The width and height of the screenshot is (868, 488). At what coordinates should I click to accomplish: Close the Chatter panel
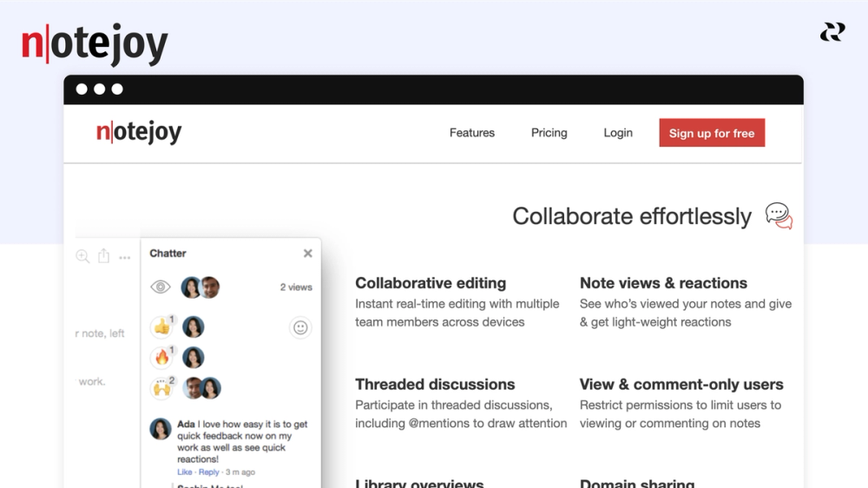[x=308, y=254]
